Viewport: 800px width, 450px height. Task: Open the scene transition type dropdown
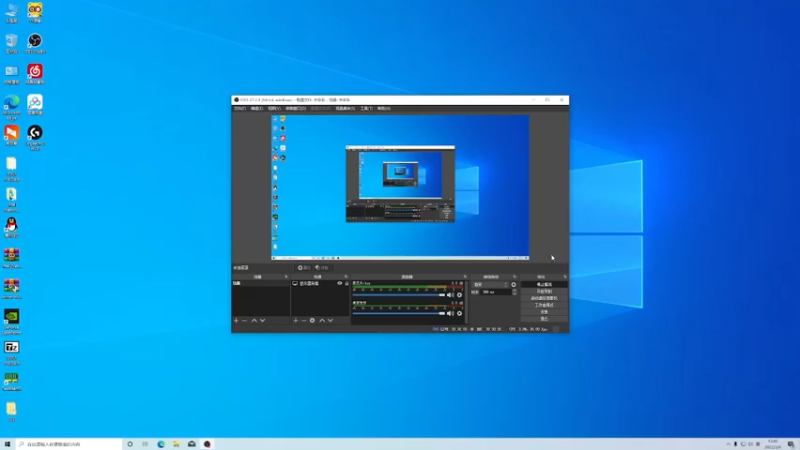tap(490, 285)
